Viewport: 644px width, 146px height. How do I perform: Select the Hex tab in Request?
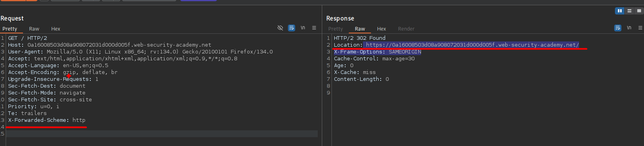56,29
